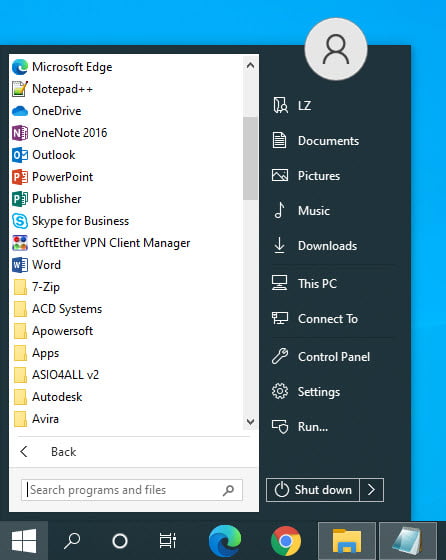The image size is (446, 560).
Task: Launch Google Chrome from the taskbar
Action: (286, 541)
